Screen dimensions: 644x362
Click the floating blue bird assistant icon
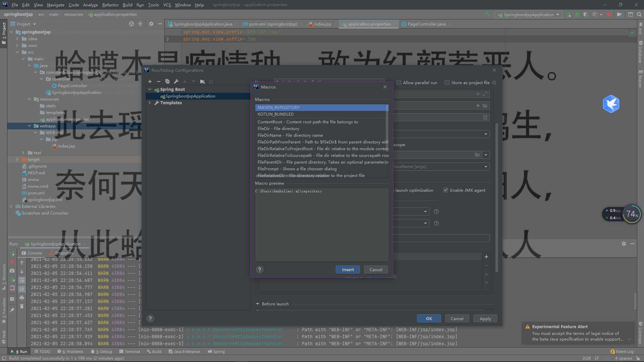(611, 104)
